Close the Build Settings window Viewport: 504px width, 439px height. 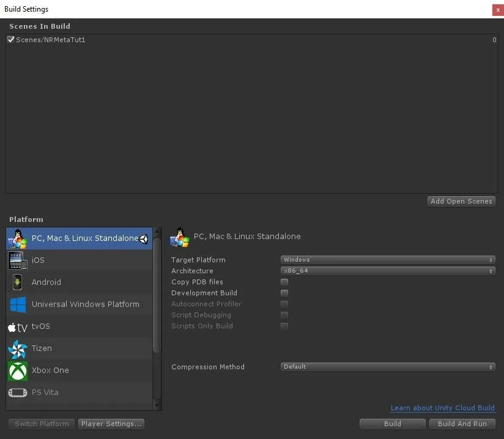[x=498, y=10]
